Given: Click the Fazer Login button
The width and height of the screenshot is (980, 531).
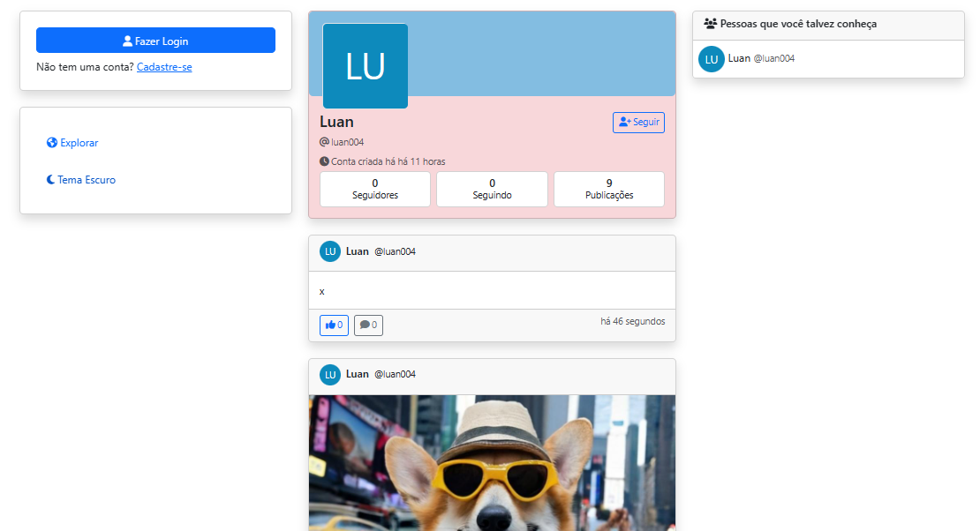Looking at the screenshot, I should point(155,41).
